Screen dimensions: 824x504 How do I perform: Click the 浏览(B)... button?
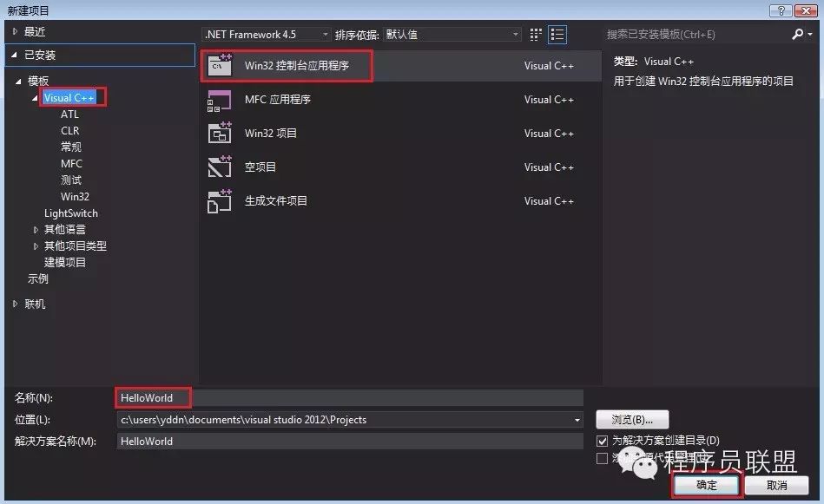pos(632,420)
